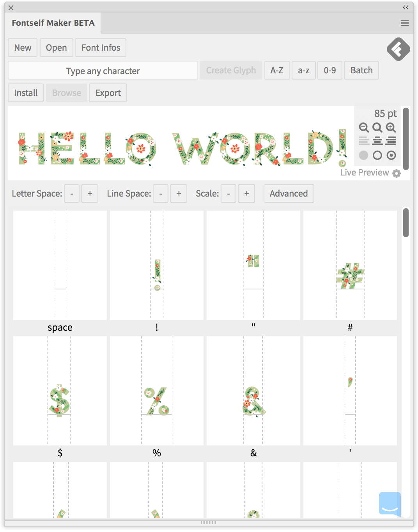Click the Export button

(108, 93)
